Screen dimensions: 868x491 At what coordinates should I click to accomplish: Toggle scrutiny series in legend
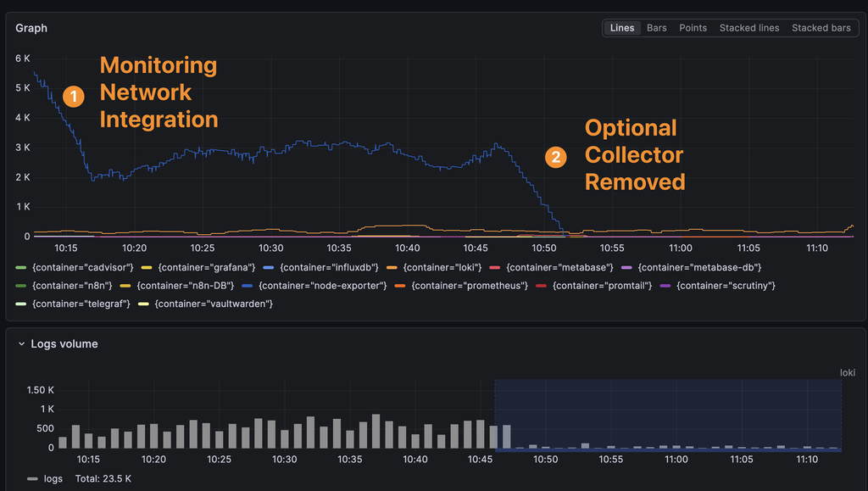[x=726, y=286]
